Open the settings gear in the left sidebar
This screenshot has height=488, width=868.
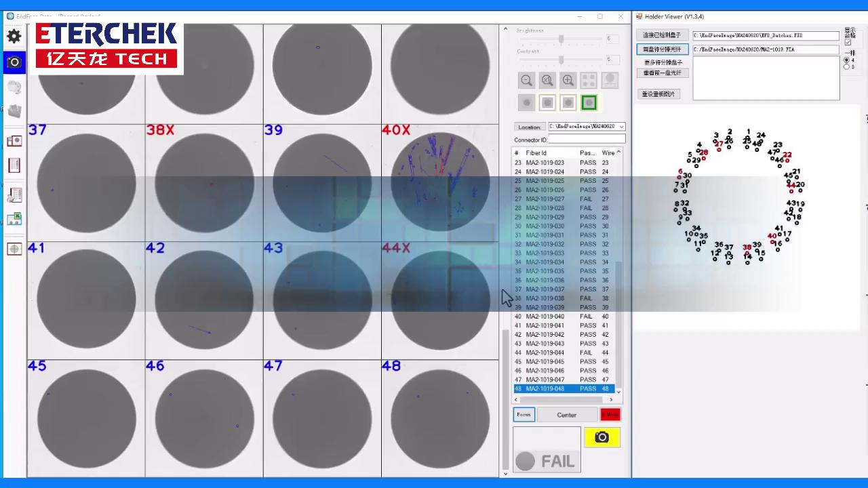pos(14,37)
